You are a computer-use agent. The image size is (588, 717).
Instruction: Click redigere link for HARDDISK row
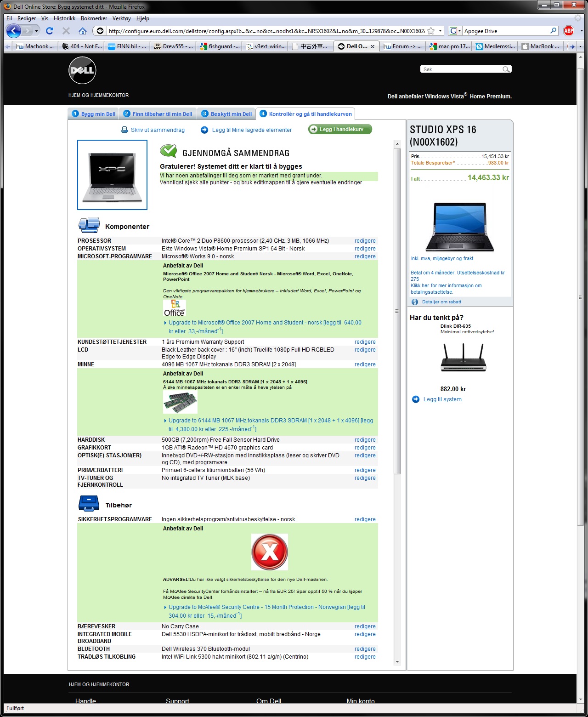point(365,440)
